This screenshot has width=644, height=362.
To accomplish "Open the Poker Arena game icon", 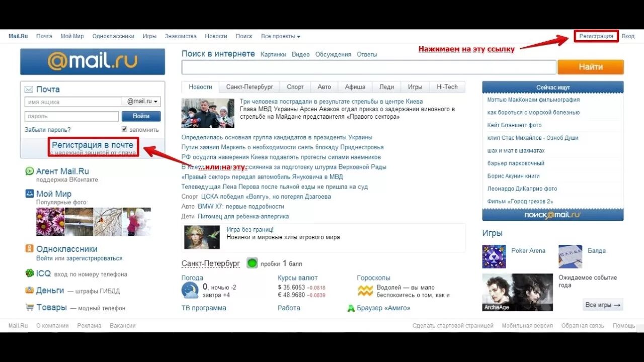I will [x=494, y=256].
